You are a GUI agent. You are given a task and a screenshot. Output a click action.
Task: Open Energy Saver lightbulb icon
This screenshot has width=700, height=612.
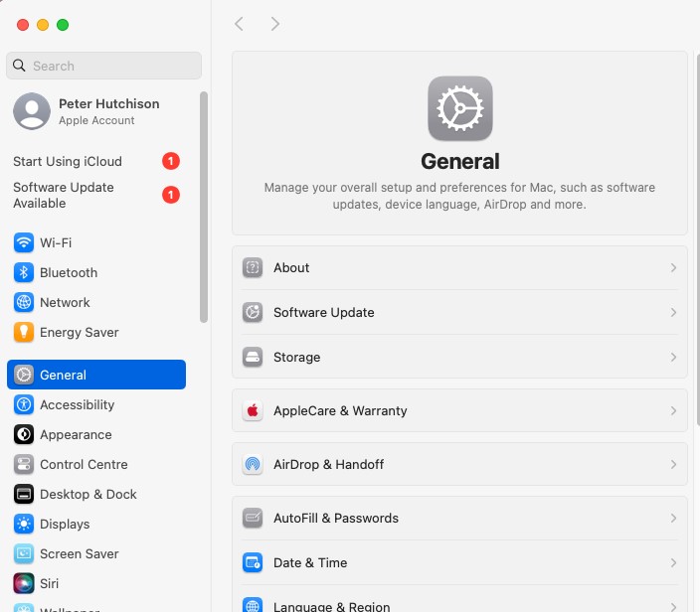24,332
